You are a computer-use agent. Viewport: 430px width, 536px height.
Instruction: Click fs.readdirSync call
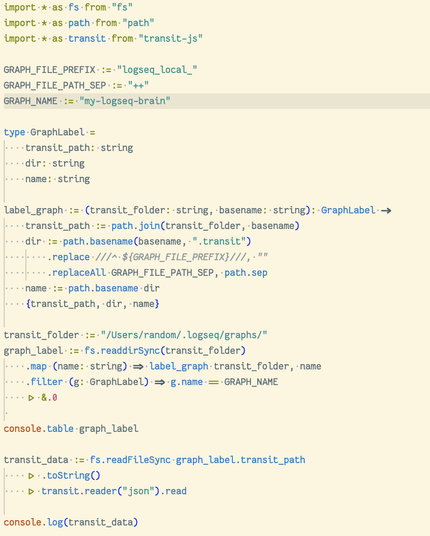pos(122,350)
